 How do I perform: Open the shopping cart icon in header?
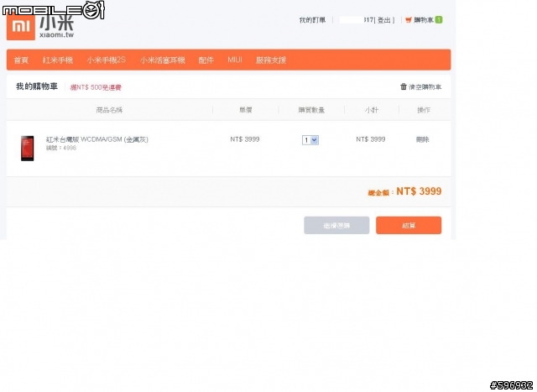pyautogui.click(x=409, y=20)
